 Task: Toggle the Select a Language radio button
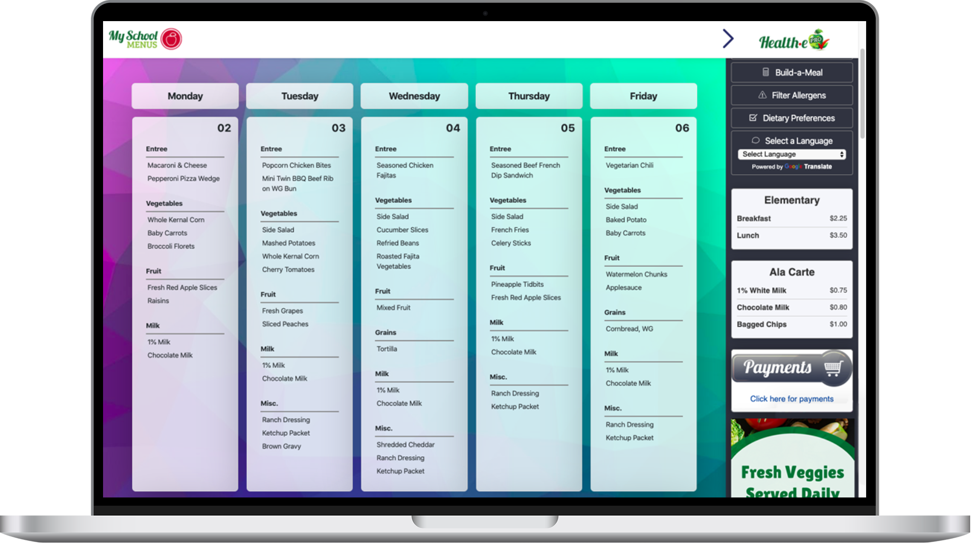755,139
